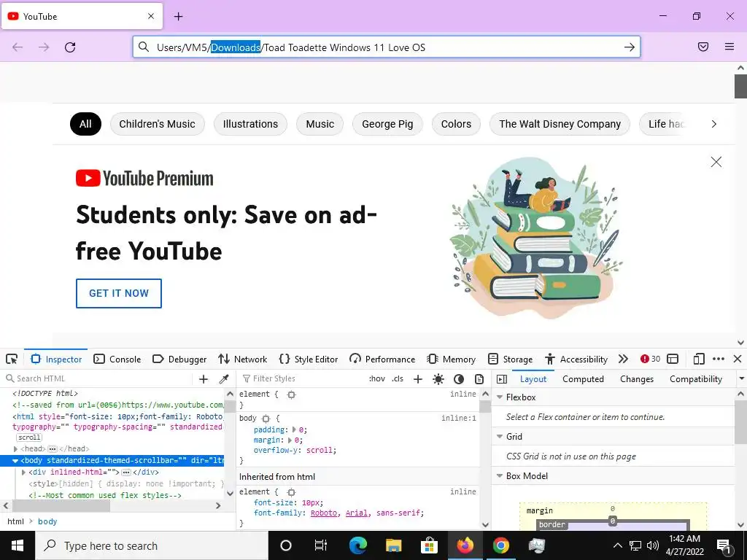Dismiss the YouTube Premium banner

[716, 162]
